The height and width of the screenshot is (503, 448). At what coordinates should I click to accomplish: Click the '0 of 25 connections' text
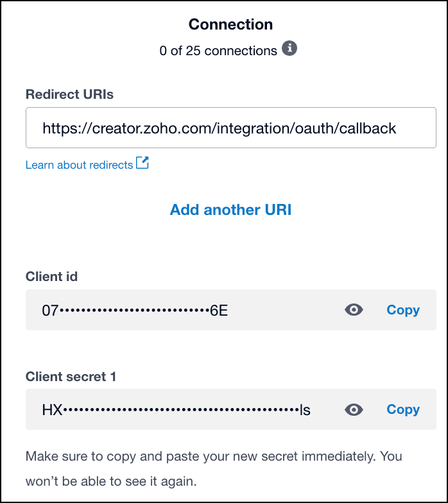[218, 50]
